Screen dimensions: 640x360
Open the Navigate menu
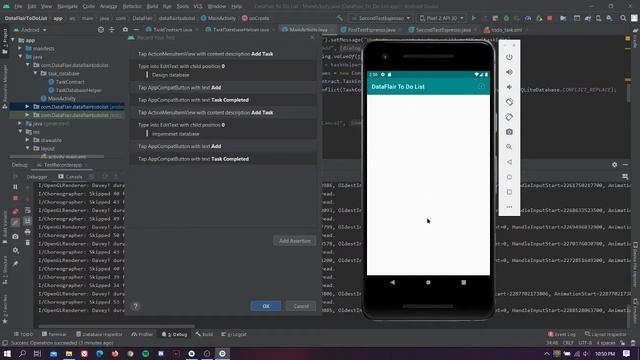coord(67,6)
